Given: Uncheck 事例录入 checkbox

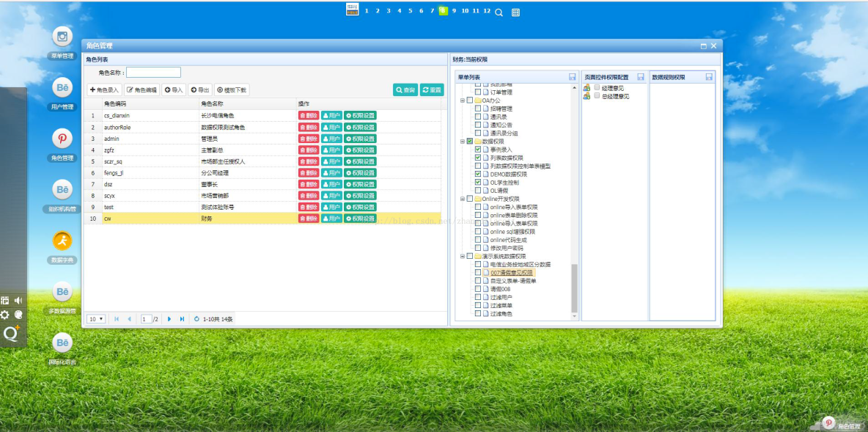Looking at the screenshot, I should pyautogui.click(x=478, y=150).
